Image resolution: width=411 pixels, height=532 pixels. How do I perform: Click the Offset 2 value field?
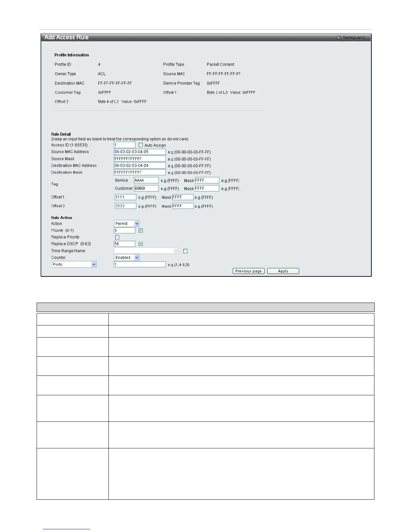point(126,206)
